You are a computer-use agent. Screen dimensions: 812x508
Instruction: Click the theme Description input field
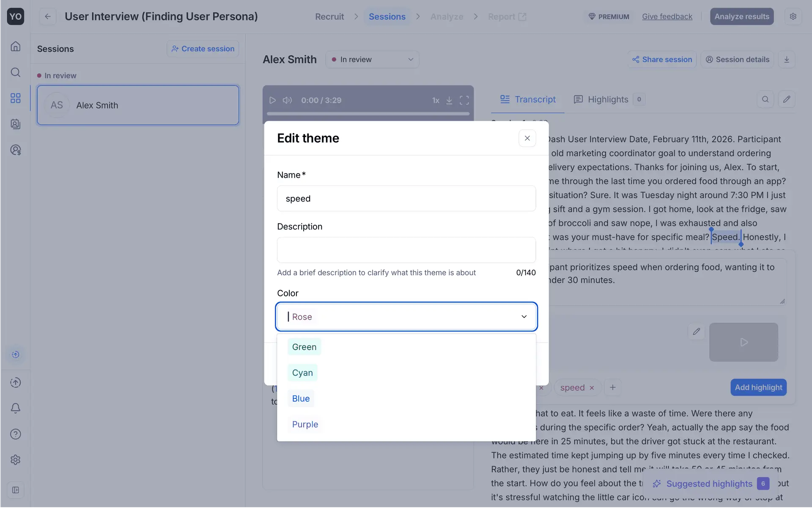pos(406,250)
